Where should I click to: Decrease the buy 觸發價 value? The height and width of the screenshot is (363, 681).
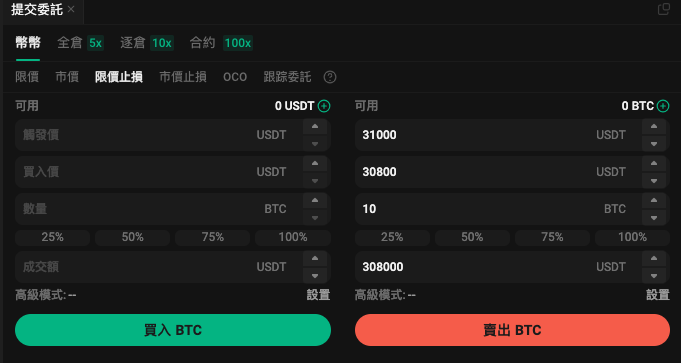pyautogui.click(x=315, y=143)
